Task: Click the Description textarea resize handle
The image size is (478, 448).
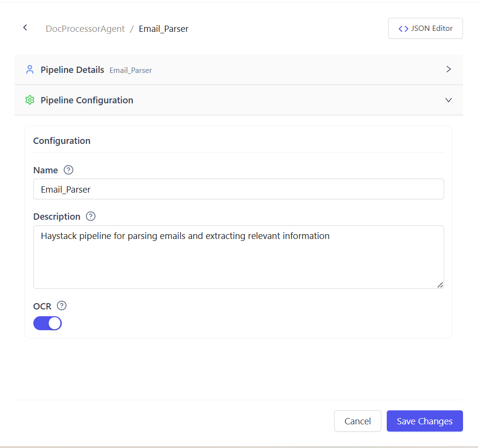Action: click(x=440, y=285)
